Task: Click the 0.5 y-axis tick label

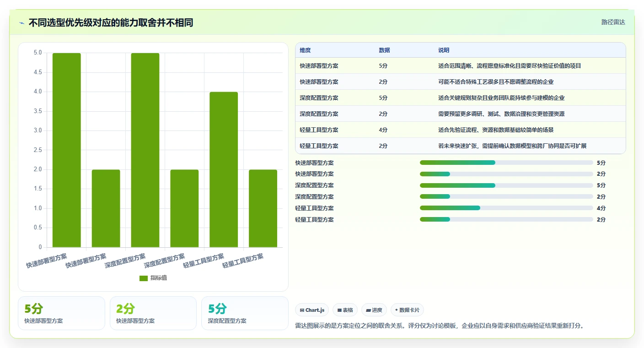Action: point(38,228)
